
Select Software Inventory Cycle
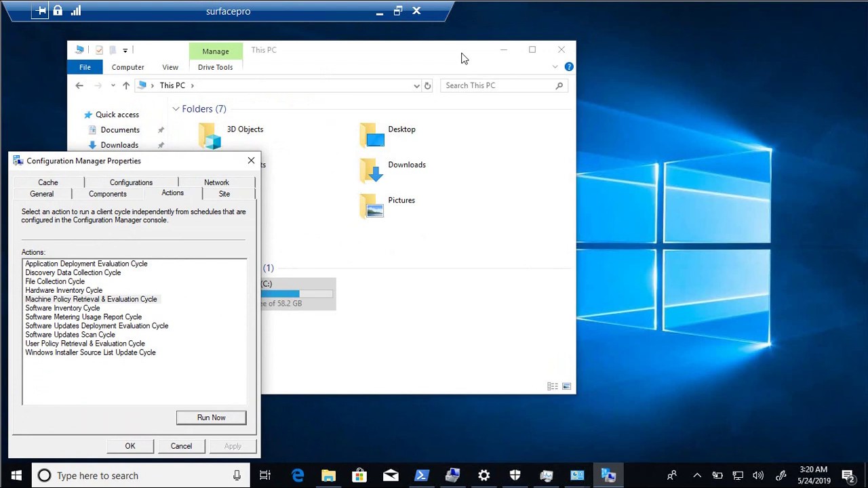click(62, 308)
